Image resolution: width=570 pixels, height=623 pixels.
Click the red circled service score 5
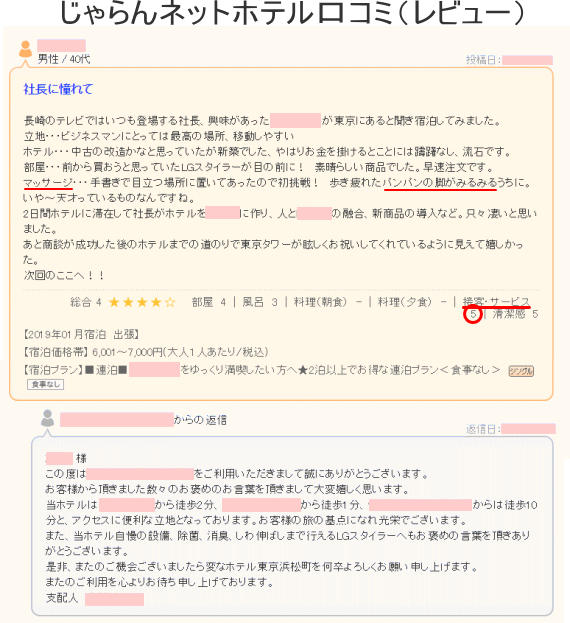473,314
